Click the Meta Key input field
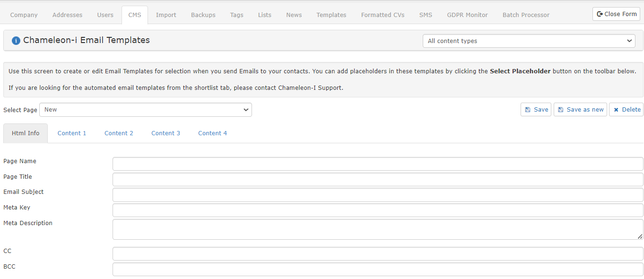644x279 pixels. point(378,210)
